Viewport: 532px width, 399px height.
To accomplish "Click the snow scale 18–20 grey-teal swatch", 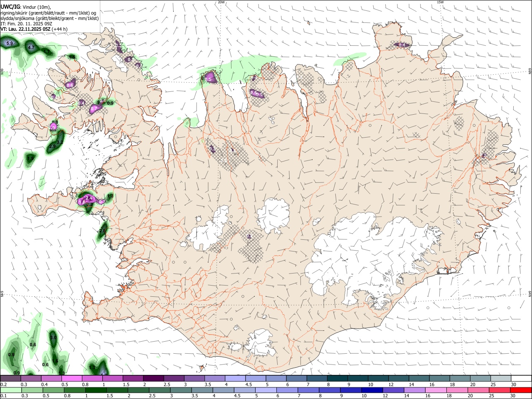I will (460, 379).
